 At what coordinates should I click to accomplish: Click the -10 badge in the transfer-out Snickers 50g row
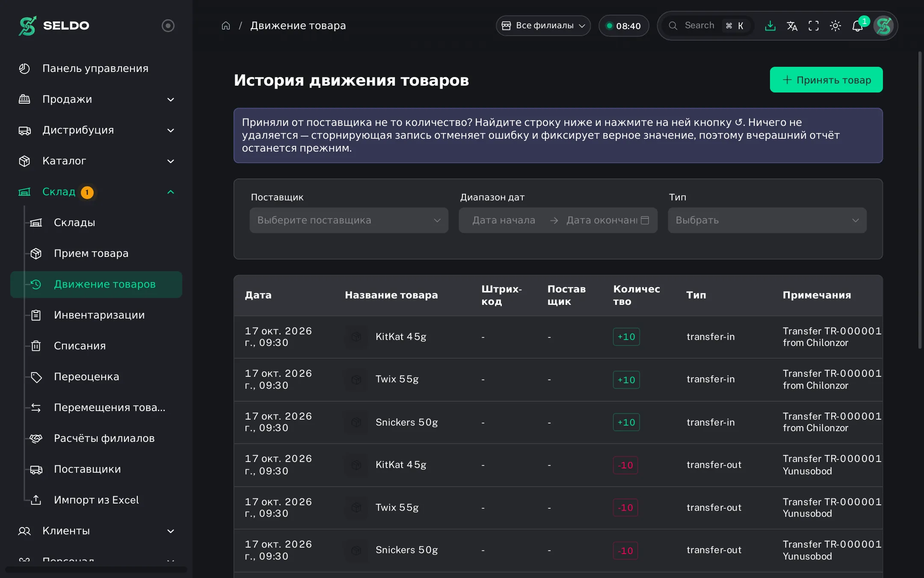[x=625, y=551]
